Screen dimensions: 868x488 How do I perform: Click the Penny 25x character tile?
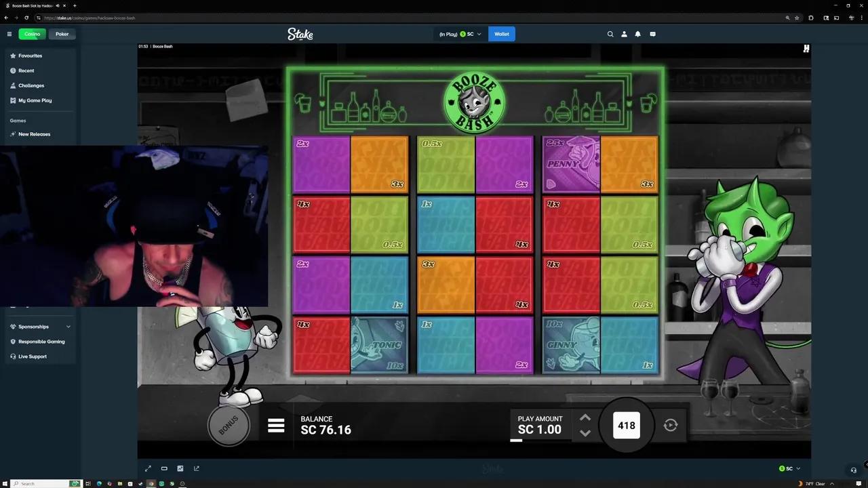571,164
